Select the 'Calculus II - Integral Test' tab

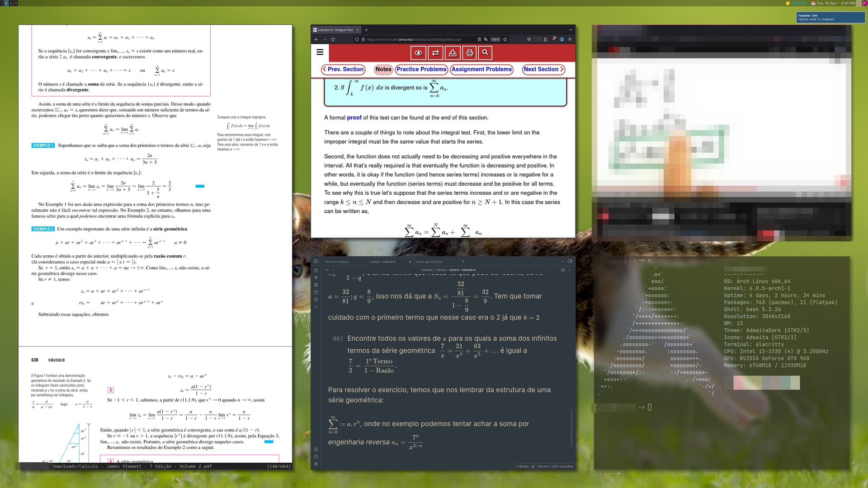point(336,30)
